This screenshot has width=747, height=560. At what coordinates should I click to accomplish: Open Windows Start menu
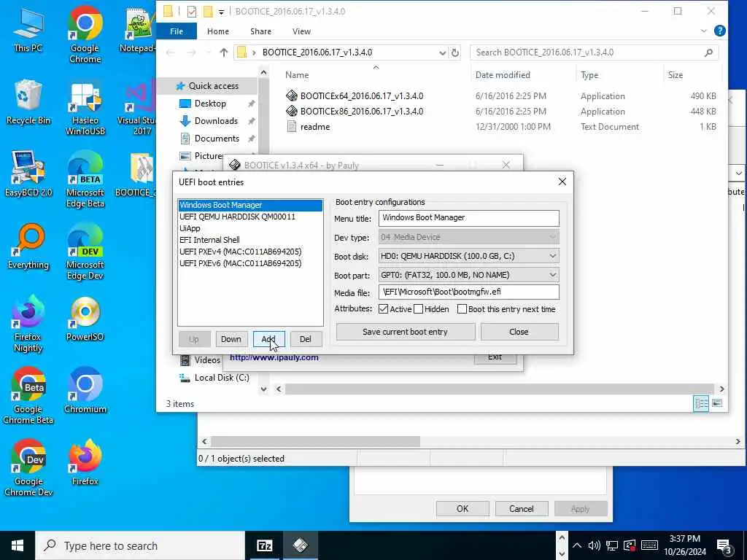point(18,545)
